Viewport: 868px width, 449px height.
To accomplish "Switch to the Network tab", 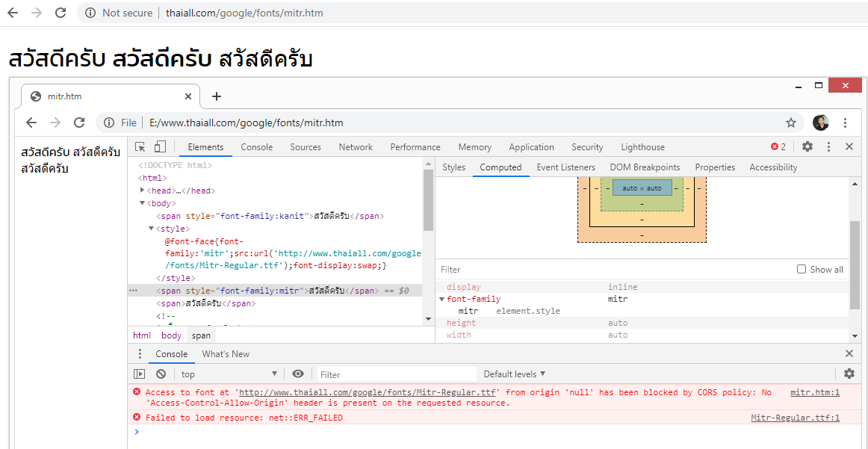I will click(356, 147).
